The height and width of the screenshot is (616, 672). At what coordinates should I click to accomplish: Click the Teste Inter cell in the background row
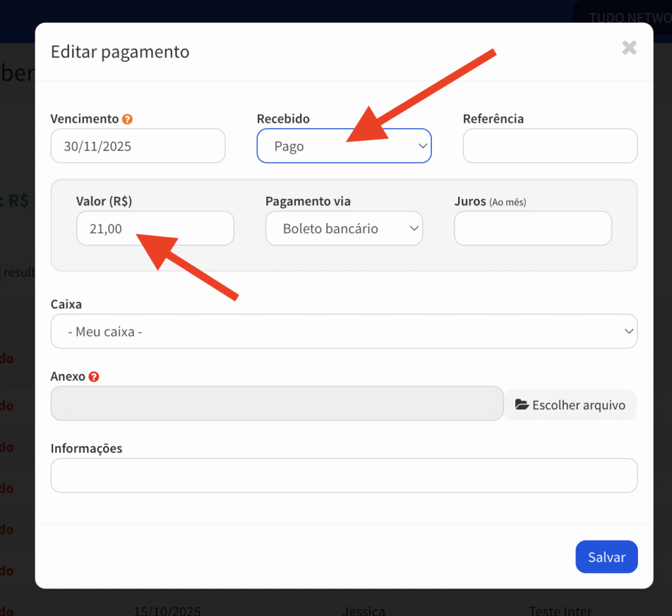(560, 611)
